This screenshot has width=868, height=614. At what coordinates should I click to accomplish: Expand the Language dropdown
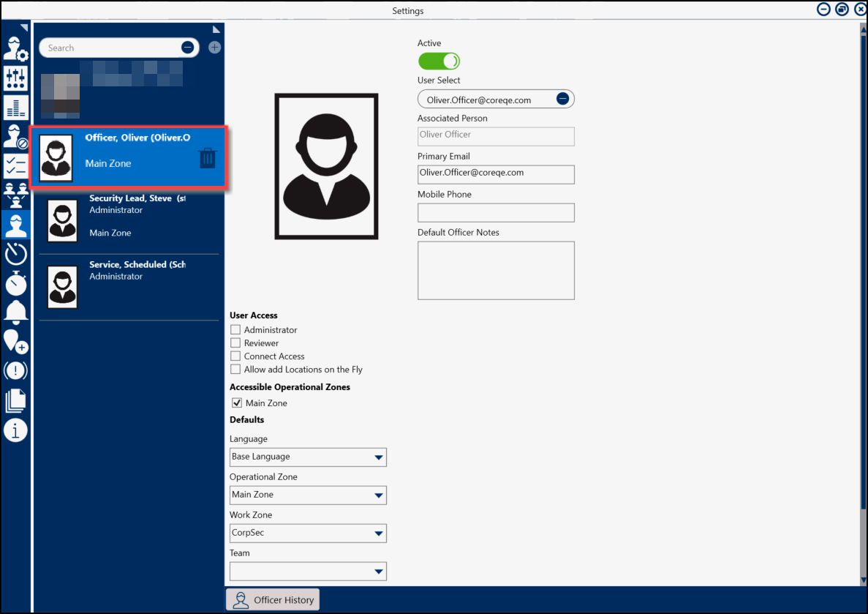tap(308, 457)
